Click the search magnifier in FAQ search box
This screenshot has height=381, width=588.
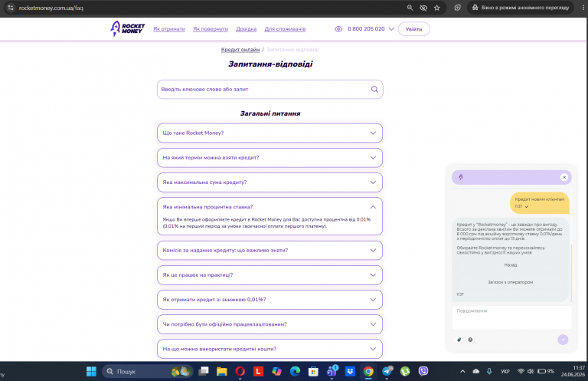point(374,90)
